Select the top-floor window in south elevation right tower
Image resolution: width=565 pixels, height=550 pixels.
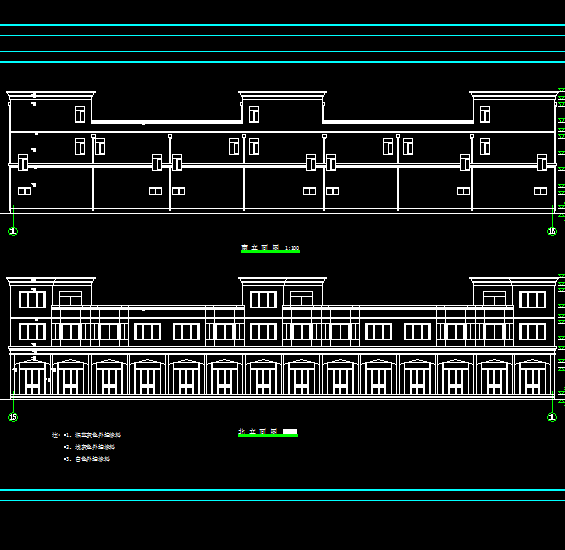pos(485,114)
